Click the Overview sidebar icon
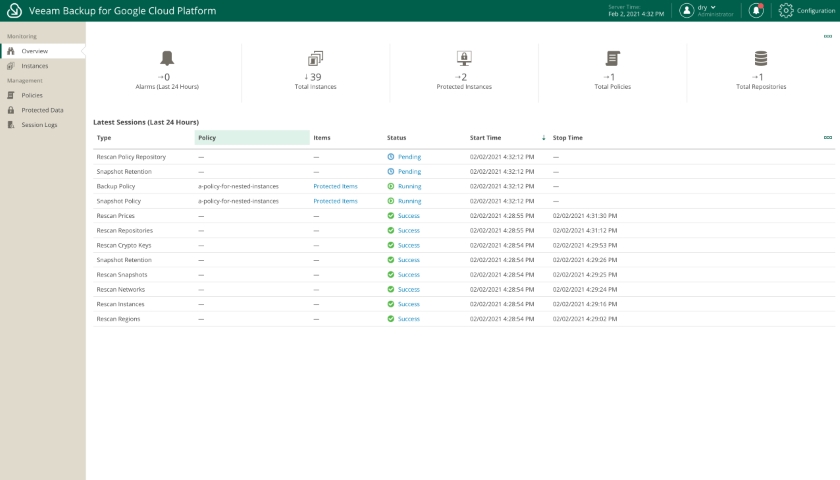Image resolution: width=840 pixels, height=480 pixels. tap(11, 51)
